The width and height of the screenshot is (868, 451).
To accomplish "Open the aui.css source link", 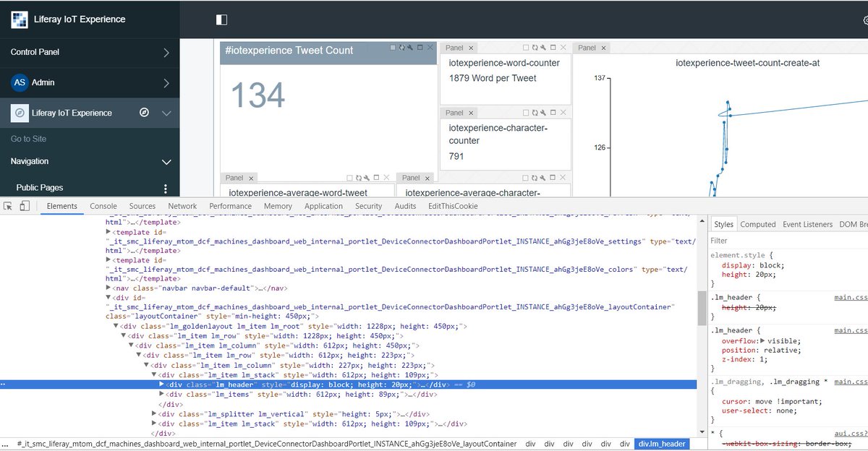I will (851, 434).
